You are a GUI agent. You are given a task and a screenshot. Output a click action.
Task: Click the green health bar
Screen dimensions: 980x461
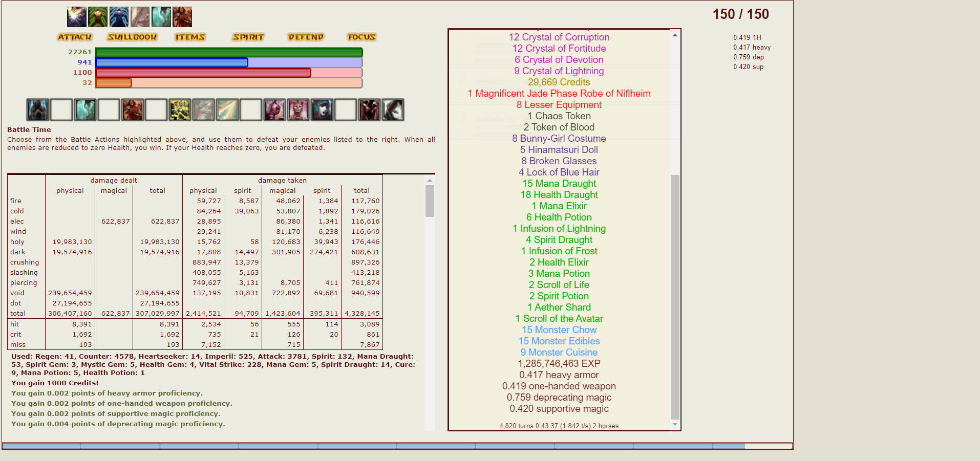(229, 52)
